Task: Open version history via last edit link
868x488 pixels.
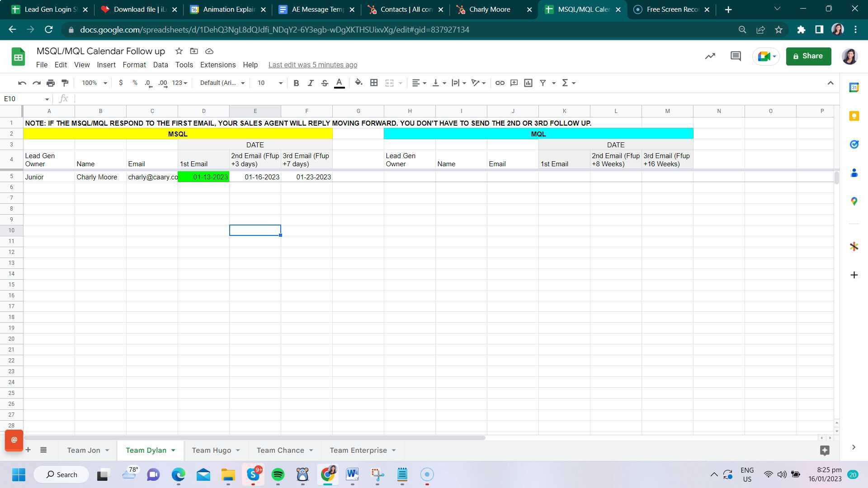Action: point(313,65)
